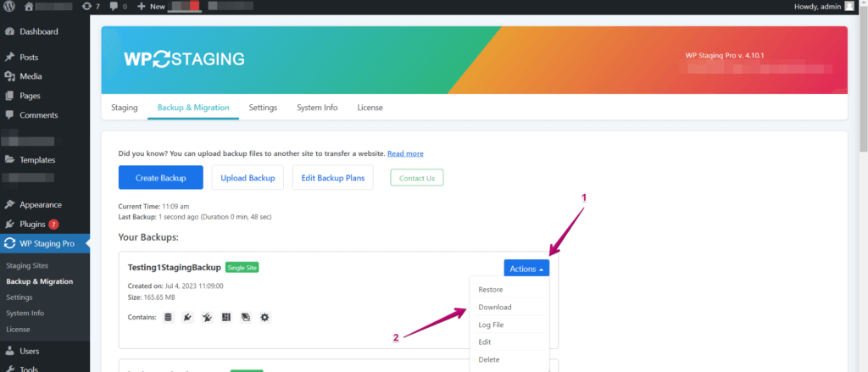Click the Comments speech icon in sidebar

coord(9,115)
